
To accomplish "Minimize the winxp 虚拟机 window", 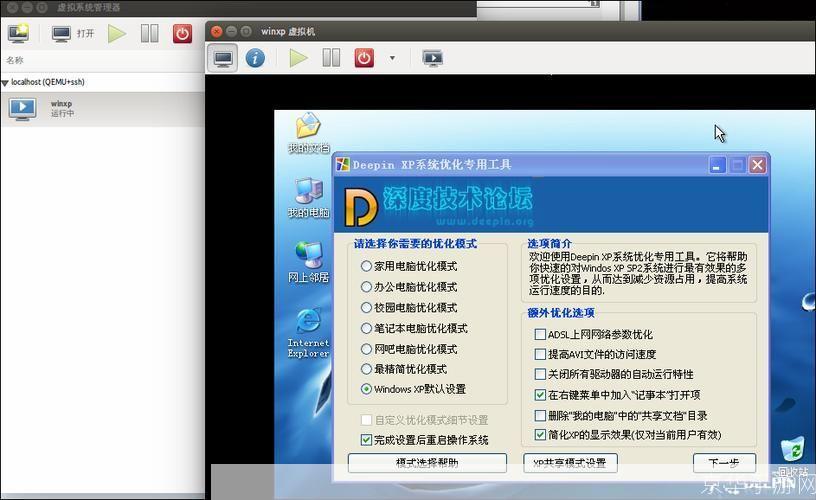I will coord(231,31).
